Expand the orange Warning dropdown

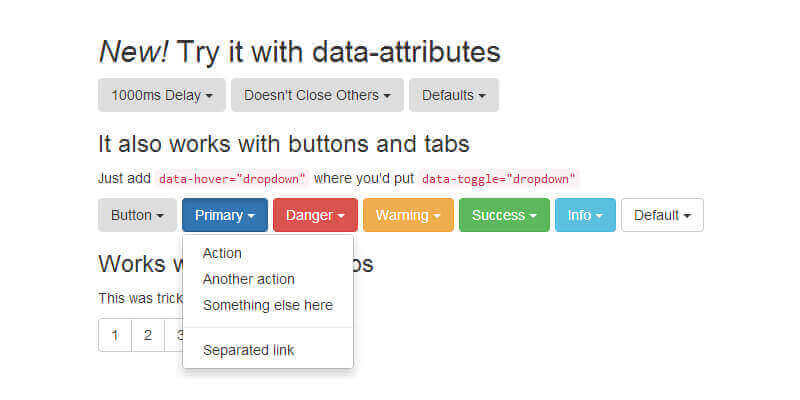point(408,215)
